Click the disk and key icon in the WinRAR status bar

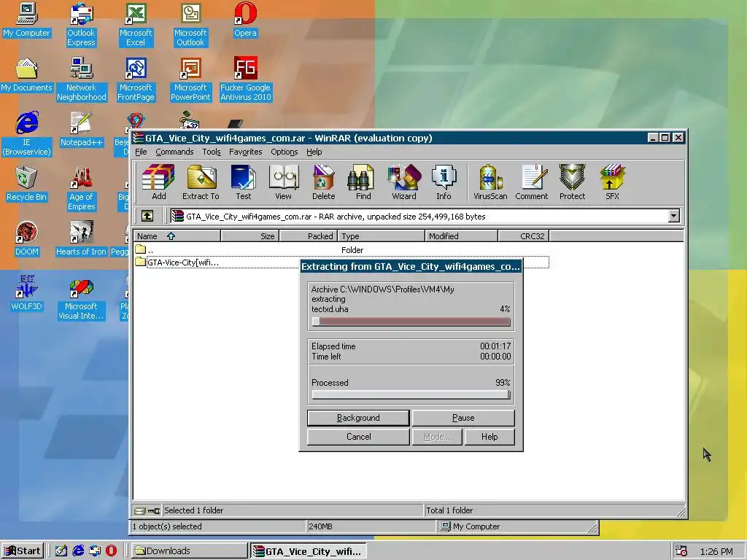coord(147,511)
